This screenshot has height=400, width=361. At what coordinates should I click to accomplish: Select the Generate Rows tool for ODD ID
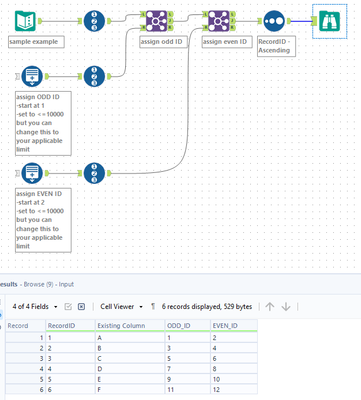click(32, 76)
